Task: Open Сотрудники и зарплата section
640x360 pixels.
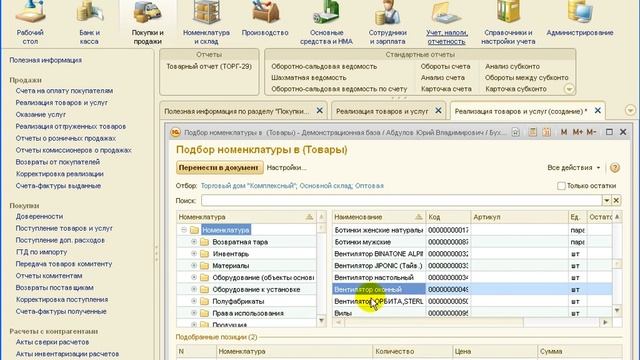Action: click(x=387, y=22)
